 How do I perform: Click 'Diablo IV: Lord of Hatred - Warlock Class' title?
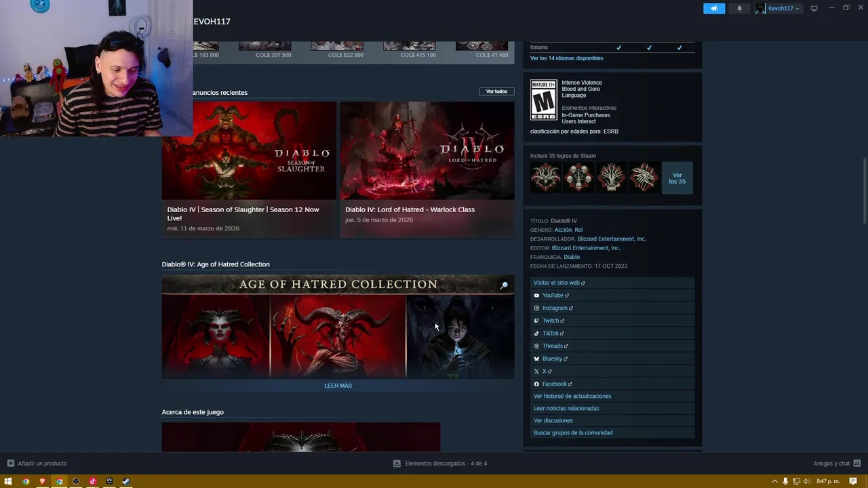[410, 209]
